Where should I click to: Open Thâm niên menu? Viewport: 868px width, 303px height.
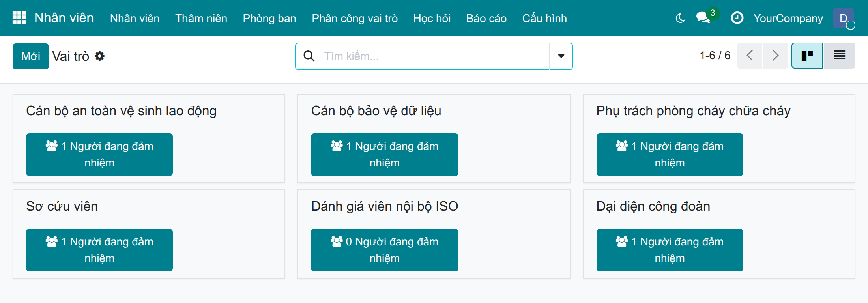point(201,18)
